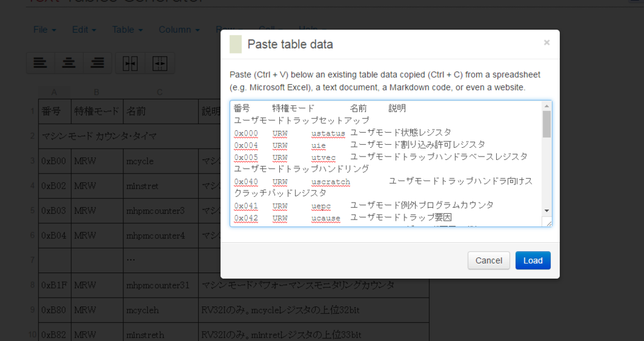
Task: Close the Paste table data dialog
Action: [547, 42]
